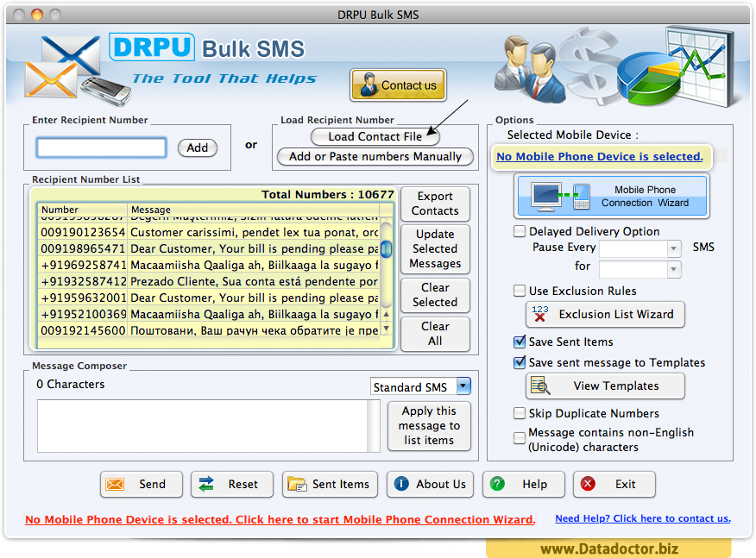Enable Delayed Delivery Option checkbox
The image size is (756, 558).
point(520,231)
